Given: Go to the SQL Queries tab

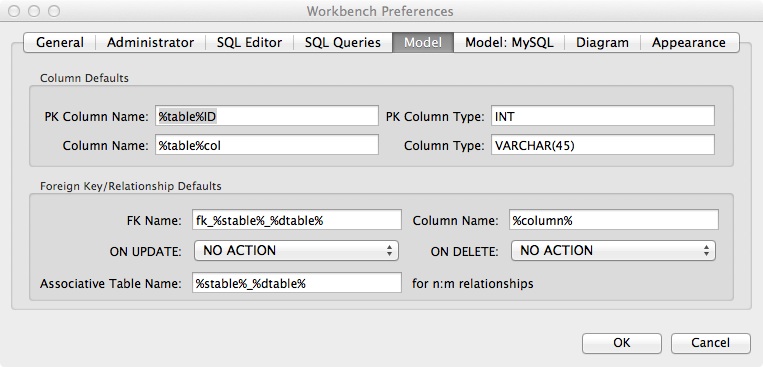Looking at the screenshot, I should coord(343,42).
